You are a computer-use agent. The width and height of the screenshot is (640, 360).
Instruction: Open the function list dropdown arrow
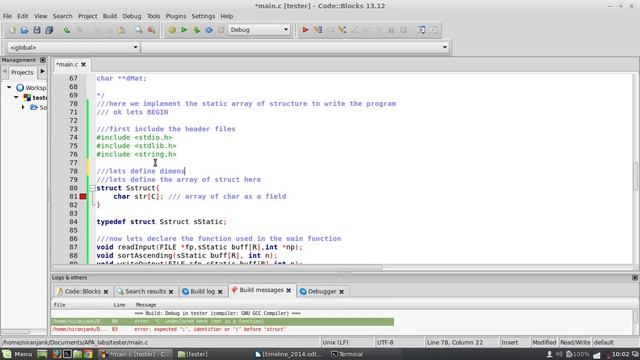(444, 47)
